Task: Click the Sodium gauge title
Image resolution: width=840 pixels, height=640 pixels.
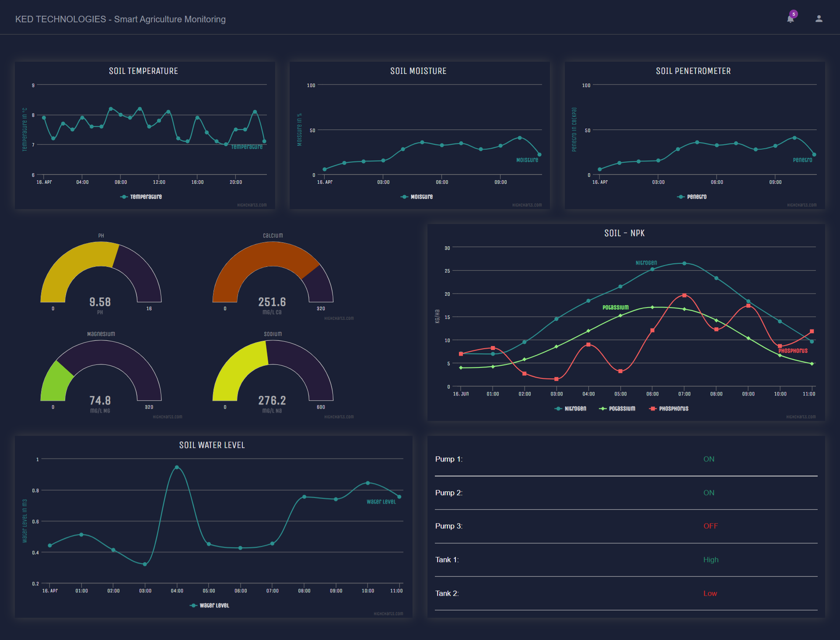Action: [x=273, y=334]
